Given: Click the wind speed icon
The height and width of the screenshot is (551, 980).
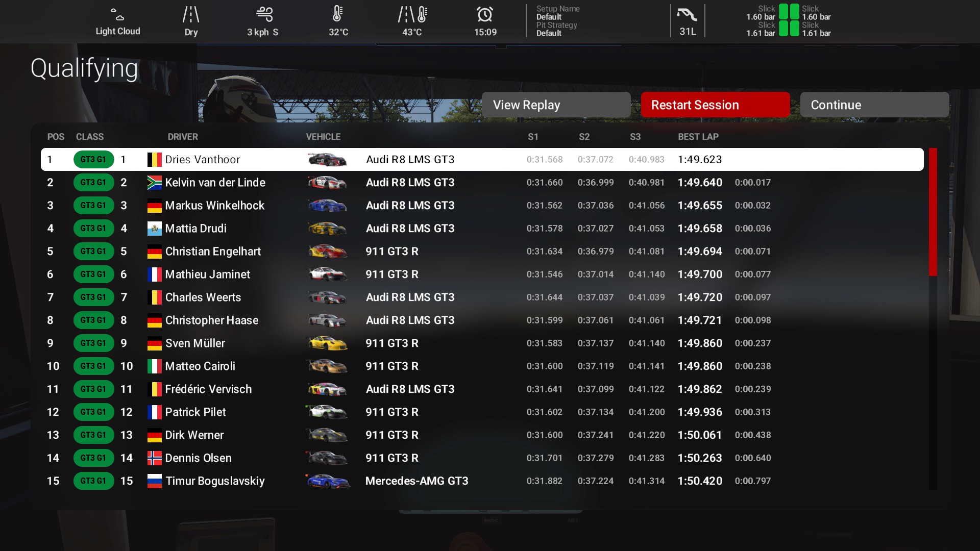Looking at the screenshot, I should 264,14.
